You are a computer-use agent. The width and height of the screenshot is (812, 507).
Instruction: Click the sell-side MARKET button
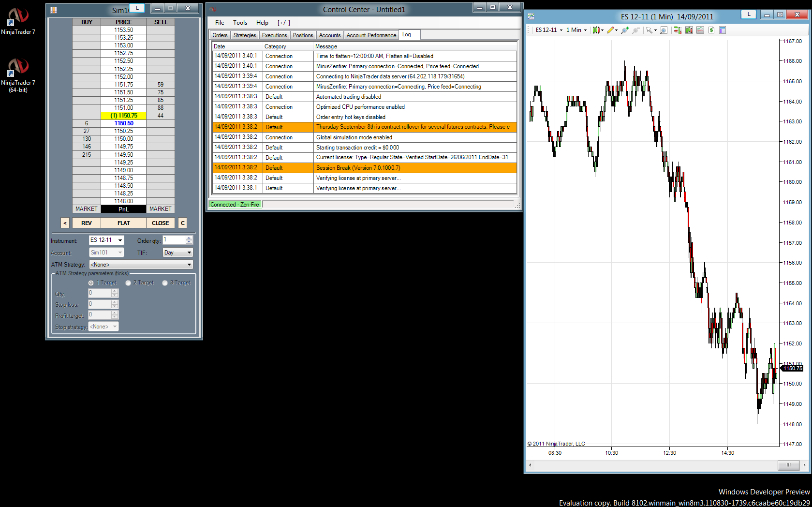tap(161, 209)
